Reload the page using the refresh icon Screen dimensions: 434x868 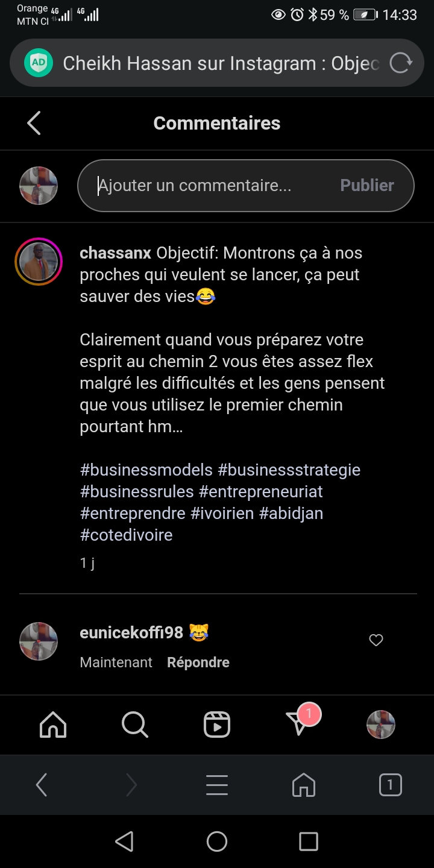(x=401, y=63)
